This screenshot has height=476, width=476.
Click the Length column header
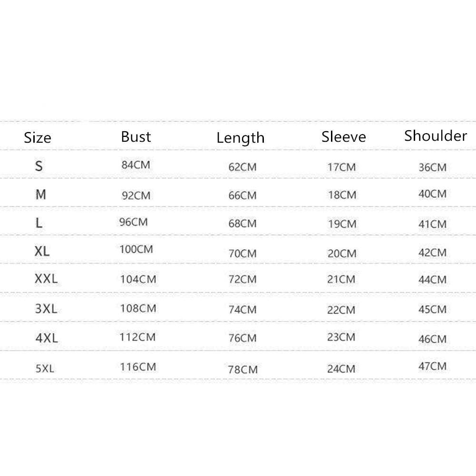(x=241, y=138)
